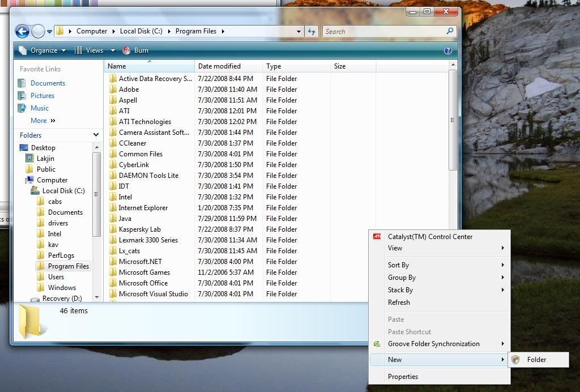Open the Group By submenu
Image resolution: width=580 pixels, height=392 pixels.
point(440,278)
